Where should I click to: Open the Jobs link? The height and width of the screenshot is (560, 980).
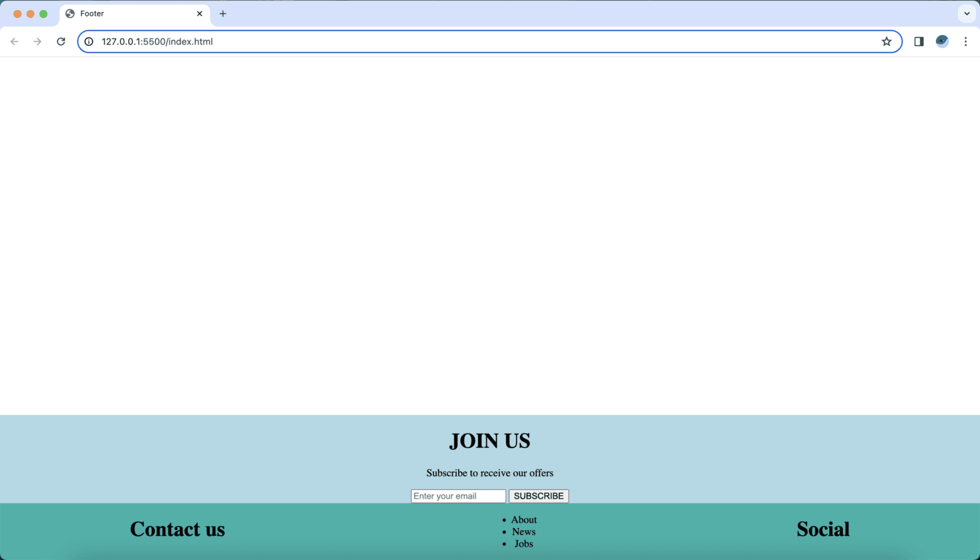pos(523,543)
